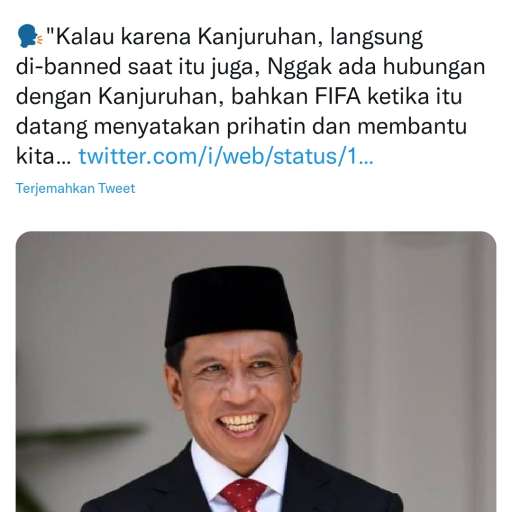This screenshot has width=512, height=512.
Task: Click "di-banned" in the tweet text
Action: (x=69, y=66)
